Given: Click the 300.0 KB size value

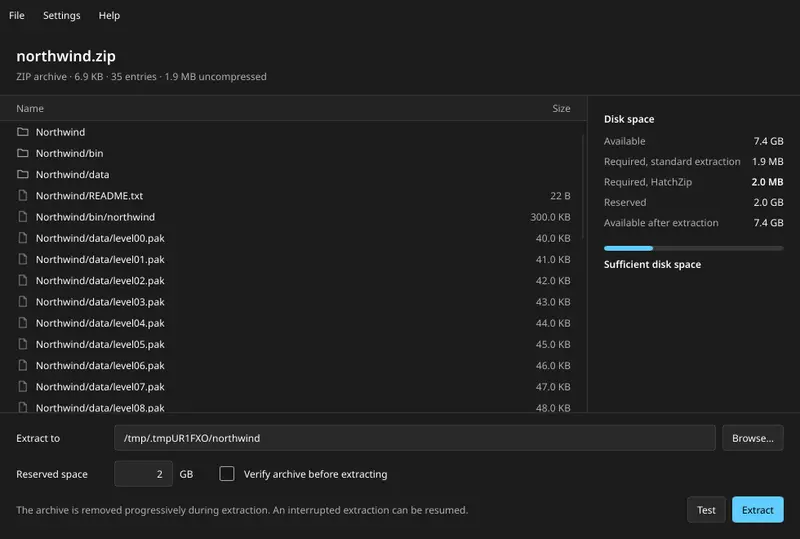Looking at the screenshot, I should 550,217.
